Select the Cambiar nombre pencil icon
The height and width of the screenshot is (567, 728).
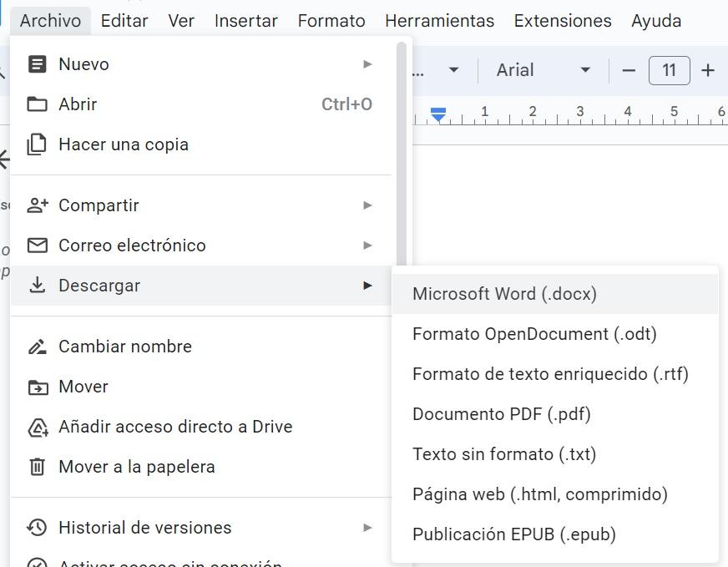[x=37, y=346]
